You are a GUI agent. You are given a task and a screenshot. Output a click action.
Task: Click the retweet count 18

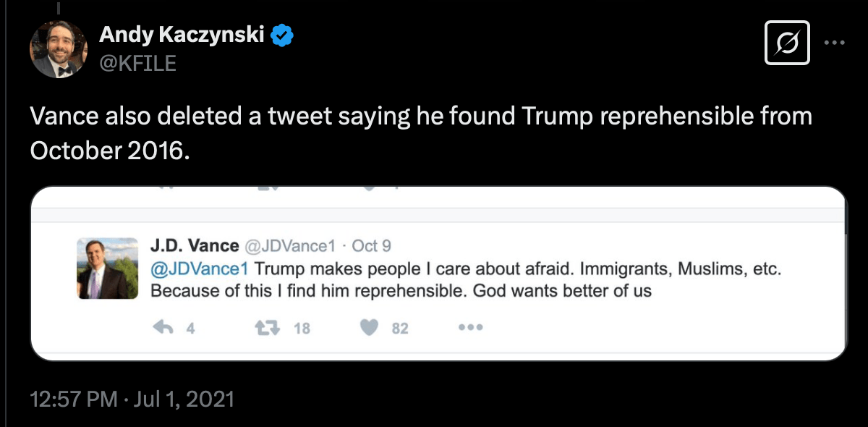coord(302,329)
